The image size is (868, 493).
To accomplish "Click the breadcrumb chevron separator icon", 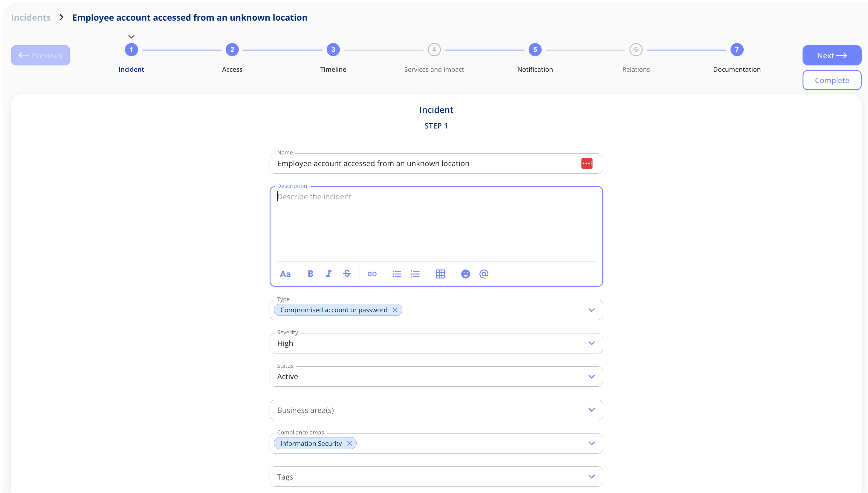I will coord(62,17).
